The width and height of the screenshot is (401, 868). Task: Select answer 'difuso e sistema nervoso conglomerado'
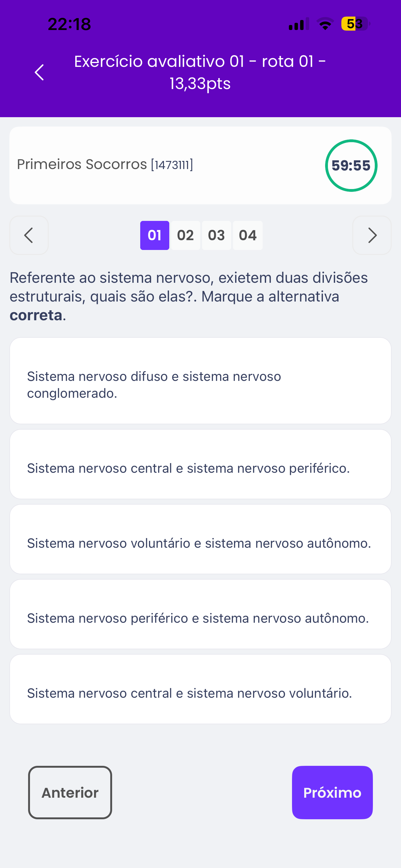(x=200, y=381)
